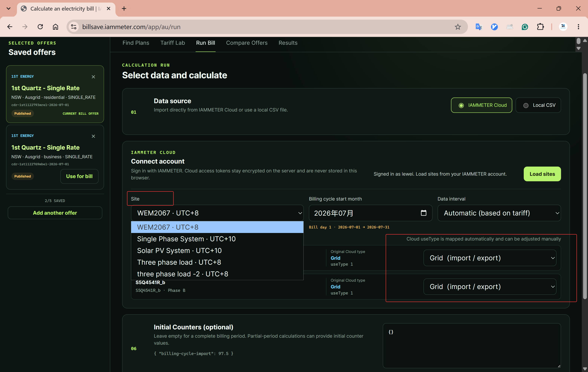Bookmark this page with the star icon
588x372 pixels.
tap(458, 27)
